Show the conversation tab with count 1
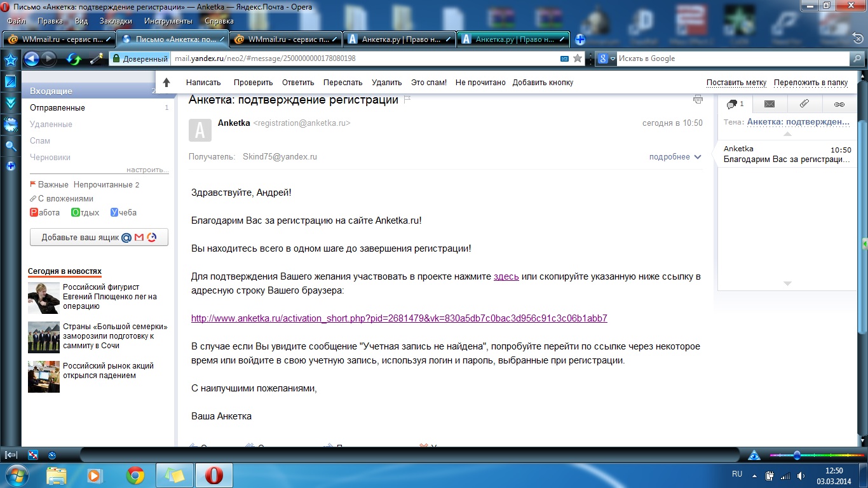This screenshot has width=868, height=488. [735, 104]
